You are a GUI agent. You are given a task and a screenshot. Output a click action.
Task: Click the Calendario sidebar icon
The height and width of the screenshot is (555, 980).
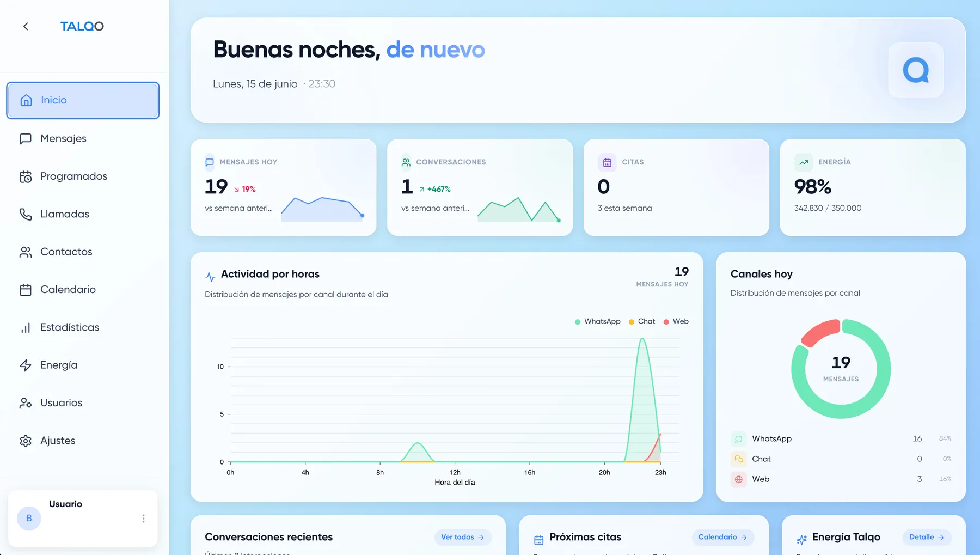pyautogui.click(x=26, y=290)
